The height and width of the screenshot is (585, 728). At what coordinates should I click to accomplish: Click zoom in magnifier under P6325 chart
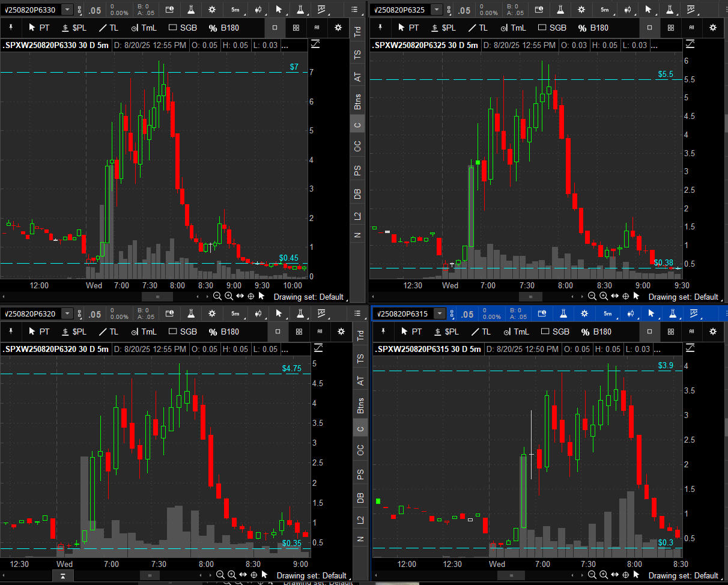[x=603, y=296]
